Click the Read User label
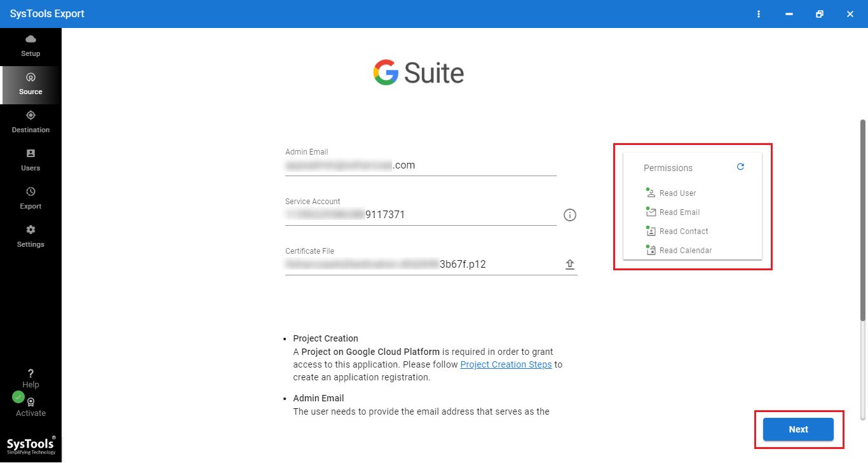 [x=677, y=193]
